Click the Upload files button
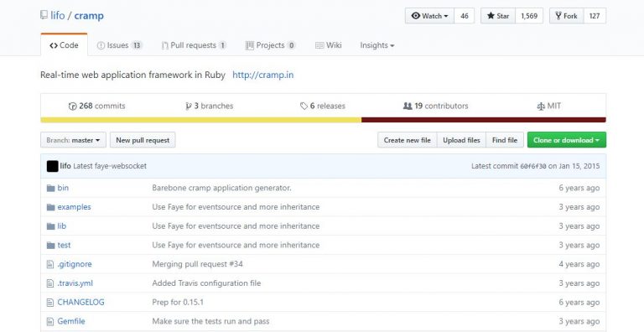The height and width of the screenshot is (332, 644). click(x=461, y=140)
